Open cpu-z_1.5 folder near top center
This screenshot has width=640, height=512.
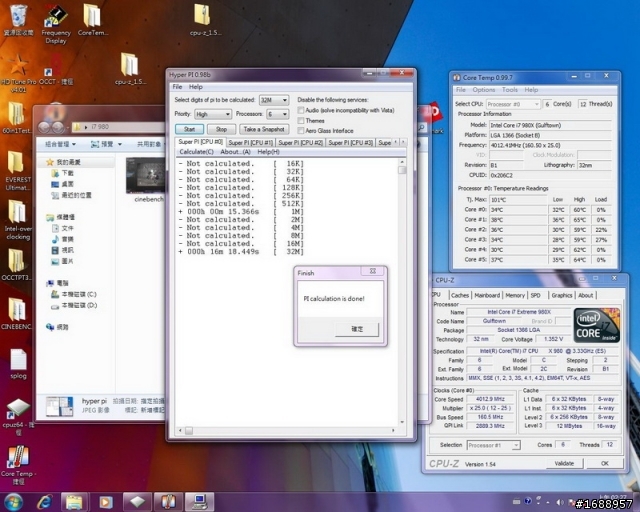[x=205, y=20]
